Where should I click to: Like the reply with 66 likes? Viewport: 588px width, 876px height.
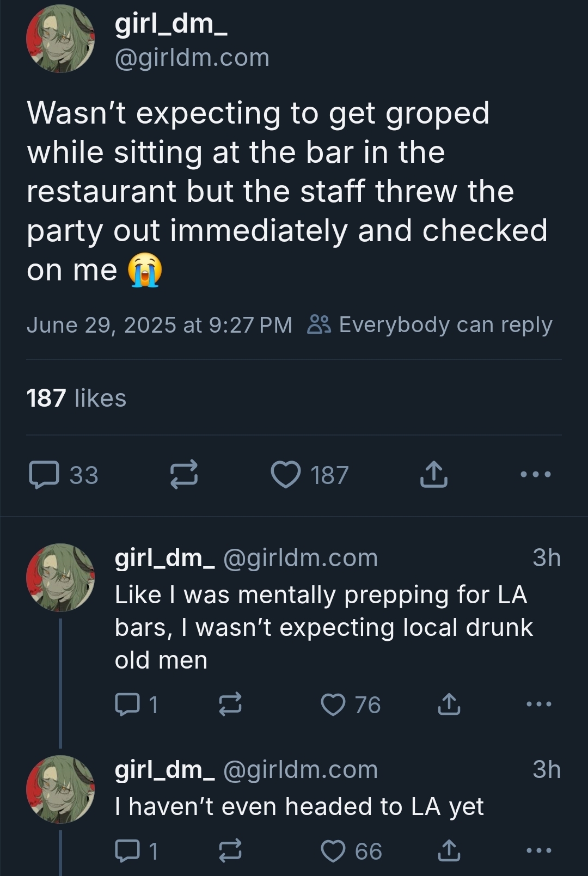pyautogui.click(x=333, y=850)
